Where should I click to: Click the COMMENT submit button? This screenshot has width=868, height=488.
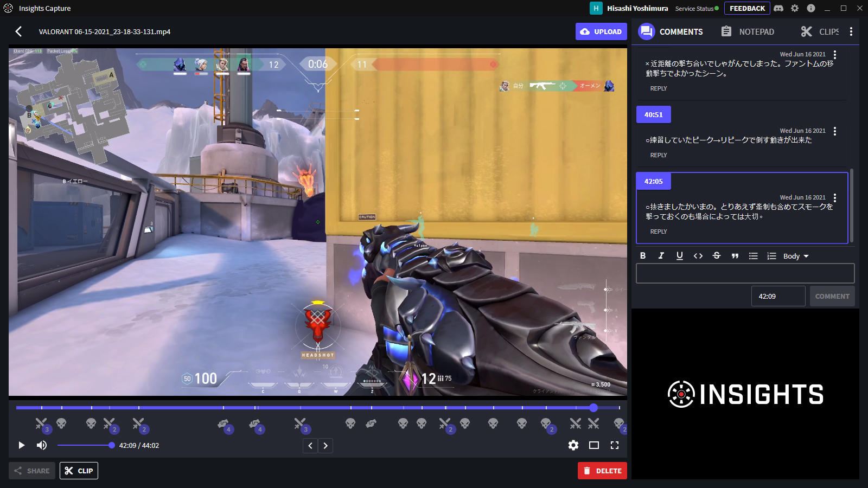coord(832,296)
